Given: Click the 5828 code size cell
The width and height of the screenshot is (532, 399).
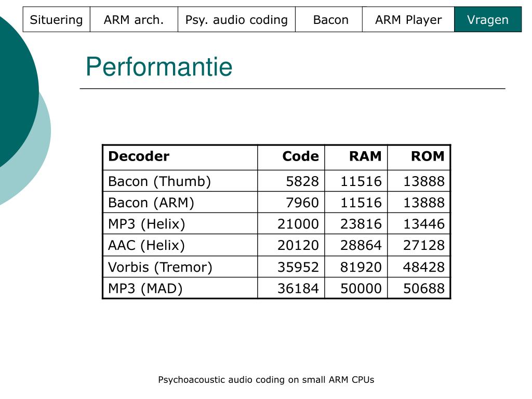Looking at the screenshot, I should pyautogui.click(x=291, y=181).
